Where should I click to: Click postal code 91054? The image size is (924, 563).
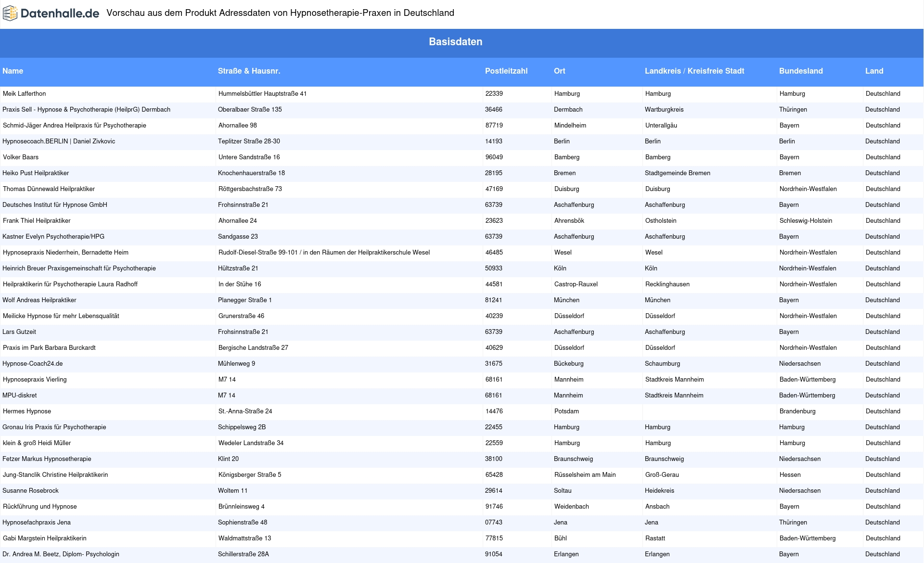494,554
